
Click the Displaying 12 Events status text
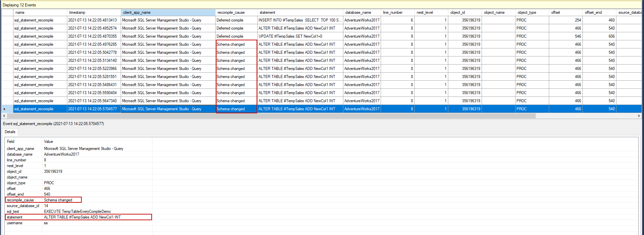pos(19,5)
